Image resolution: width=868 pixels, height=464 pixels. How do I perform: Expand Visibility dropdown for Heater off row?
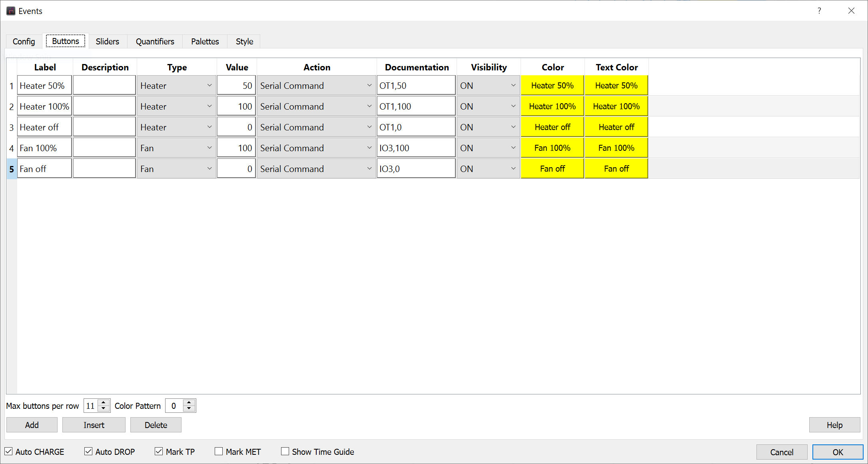click(488, 127)
